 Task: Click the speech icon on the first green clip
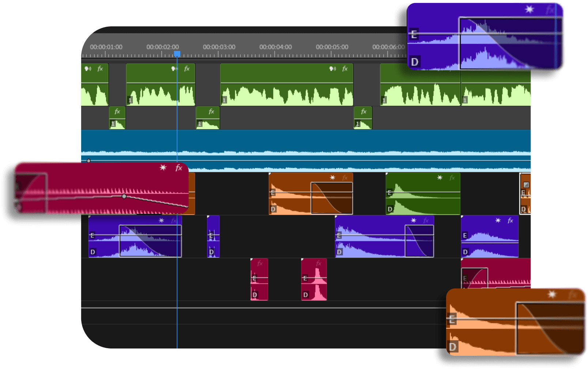point(88,69)
